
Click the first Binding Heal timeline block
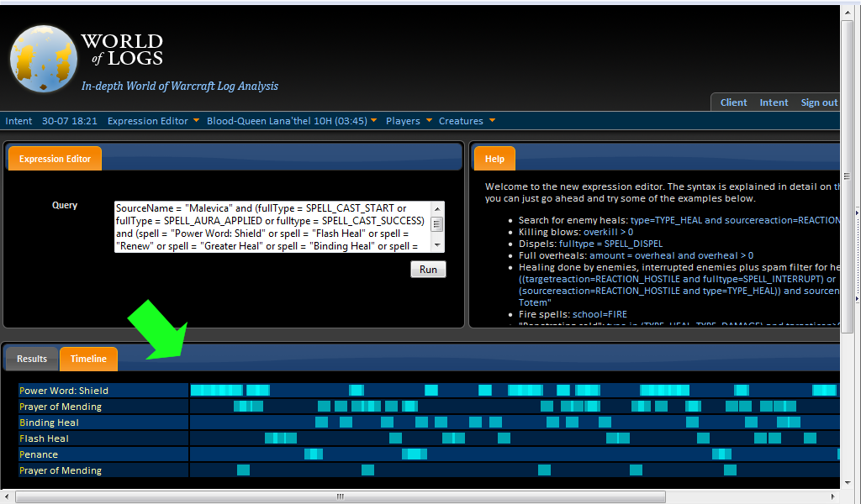321,423
